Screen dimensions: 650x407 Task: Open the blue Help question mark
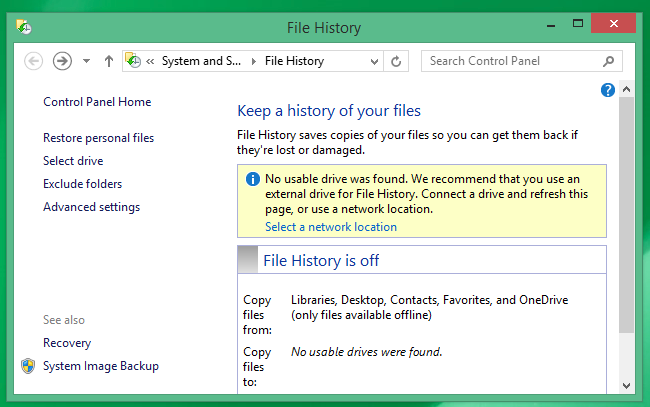607,90
